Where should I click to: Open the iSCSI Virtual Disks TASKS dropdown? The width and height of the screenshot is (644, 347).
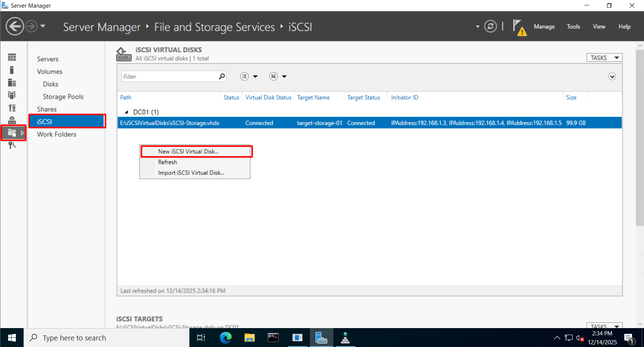click(605, 58)
